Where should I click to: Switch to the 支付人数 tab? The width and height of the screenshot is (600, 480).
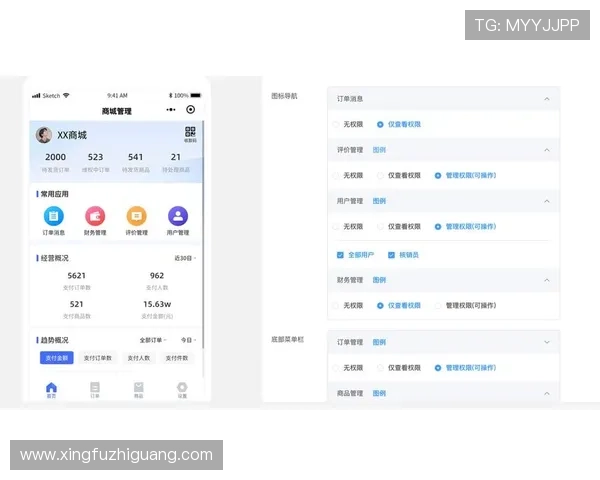click(x=139, y=358)
